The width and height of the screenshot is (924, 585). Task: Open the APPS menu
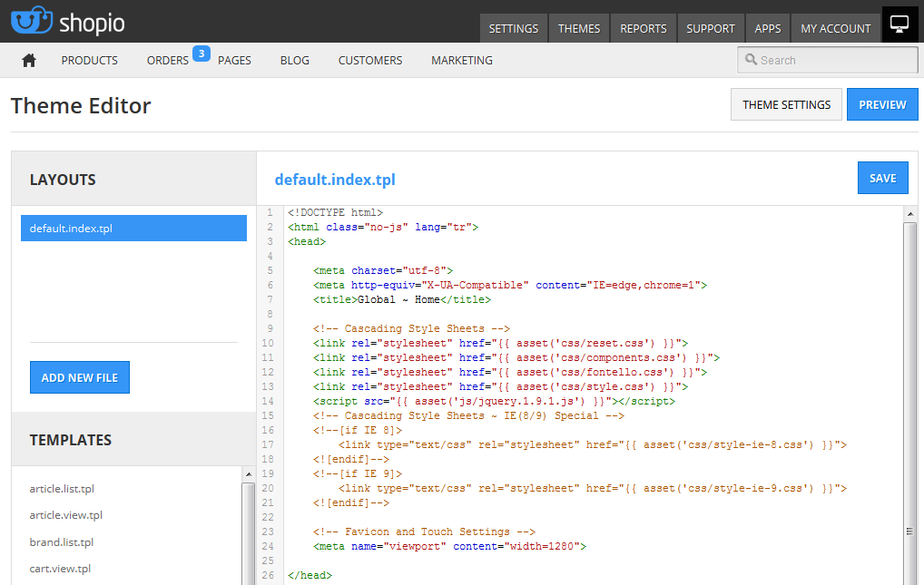pos(767,28)
